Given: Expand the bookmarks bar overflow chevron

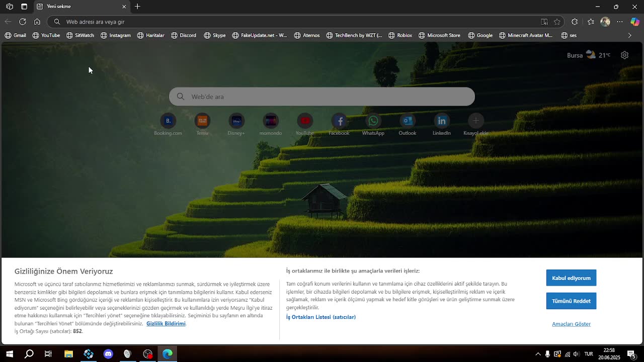Looking at the screenshot, I should click(629, 35).
